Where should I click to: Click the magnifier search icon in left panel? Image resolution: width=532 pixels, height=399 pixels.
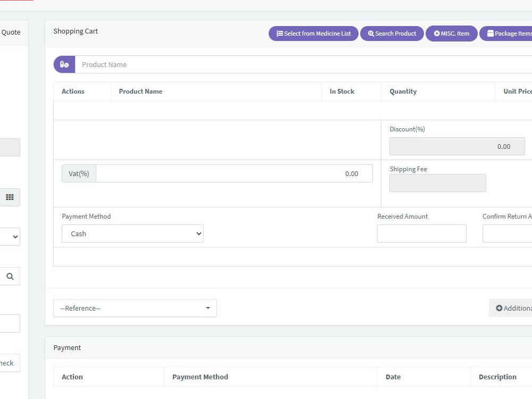(x=10, y=276)
